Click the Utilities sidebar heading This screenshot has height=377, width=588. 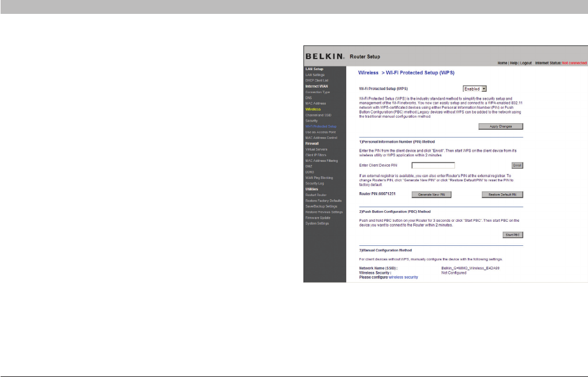click(x=312, y=189)
